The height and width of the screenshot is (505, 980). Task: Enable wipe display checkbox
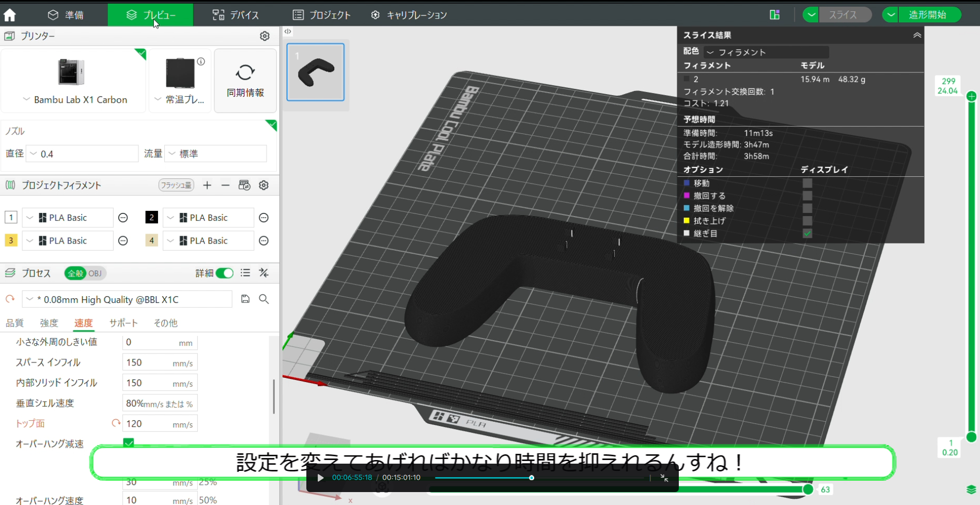807,221
